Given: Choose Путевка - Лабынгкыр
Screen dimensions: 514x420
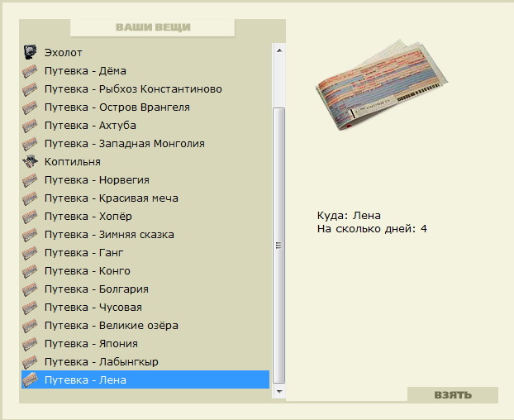Looking at the screenshot, I should point(145,362).
